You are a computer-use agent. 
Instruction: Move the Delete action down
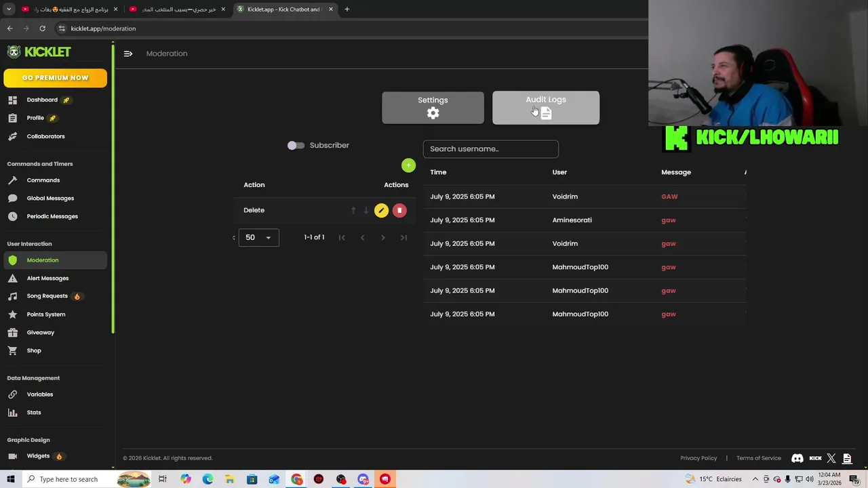point(366,211)
